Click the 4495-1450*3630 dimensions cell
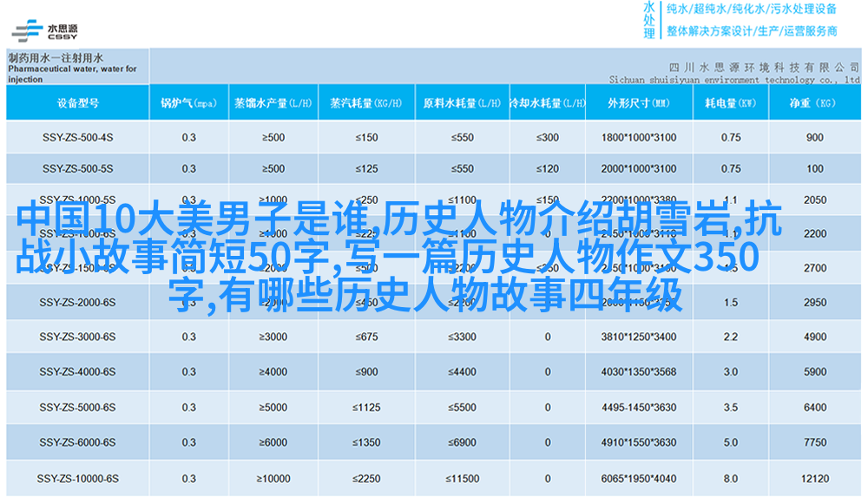 (x=639, y=408)
